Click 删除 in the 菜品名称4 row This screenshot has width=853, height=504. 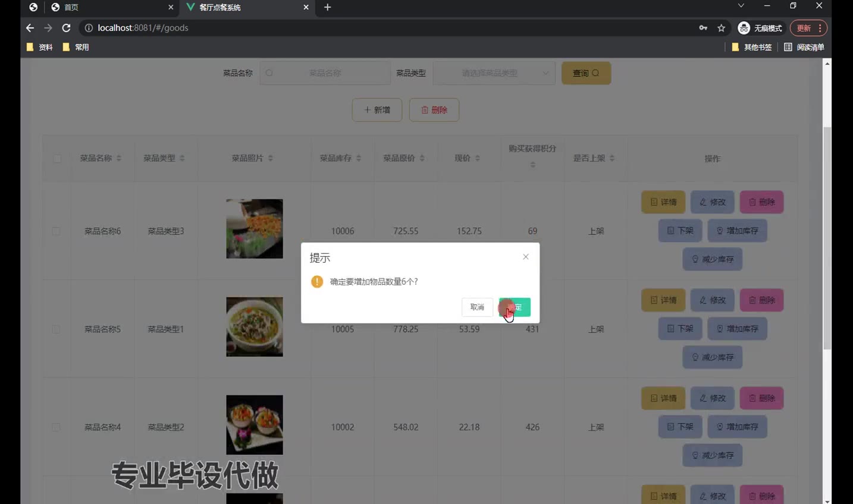pos(762,398)
